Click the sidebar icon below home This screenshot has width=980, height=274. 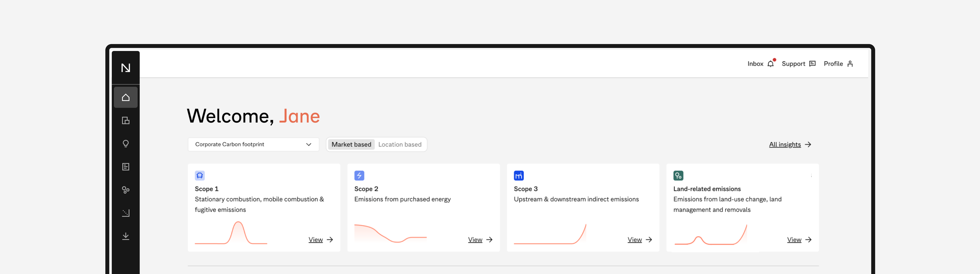pos(126,120)
